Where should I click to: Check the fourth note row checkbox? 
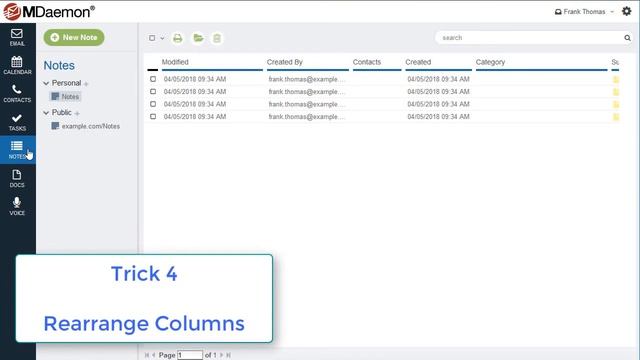tap(153, 116)
